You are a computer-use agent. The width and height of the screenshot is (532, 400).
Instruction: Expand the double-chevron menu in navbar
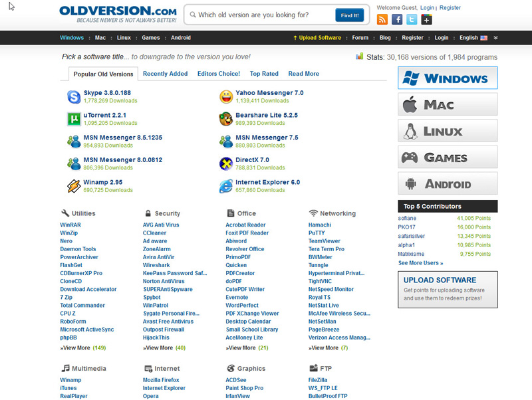click(495, 38)
